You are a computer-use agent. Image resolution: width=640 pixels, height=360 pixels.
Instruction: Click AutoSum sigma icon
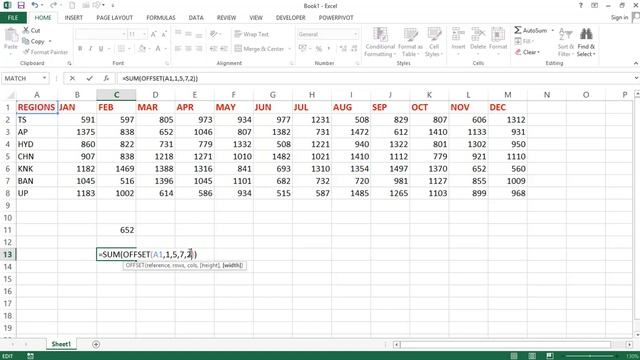click(x=518, y=30)
